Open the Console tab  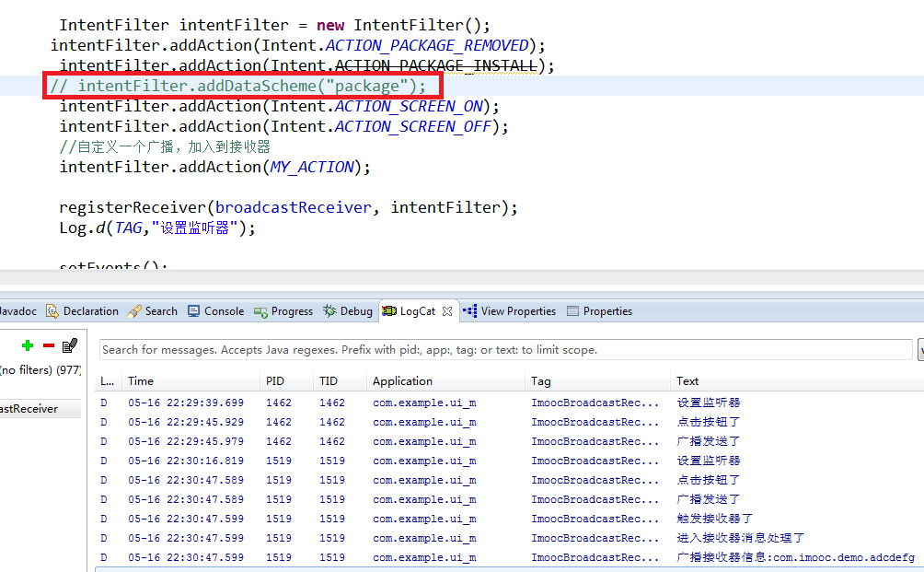[x=215, y=311]
